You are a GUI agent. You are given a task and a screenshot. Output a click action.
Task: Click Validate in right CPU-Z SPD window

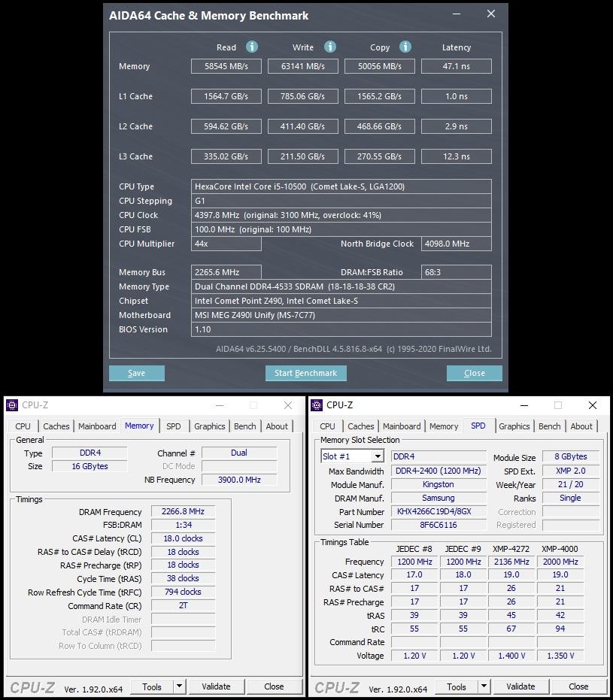click(520, 686)
